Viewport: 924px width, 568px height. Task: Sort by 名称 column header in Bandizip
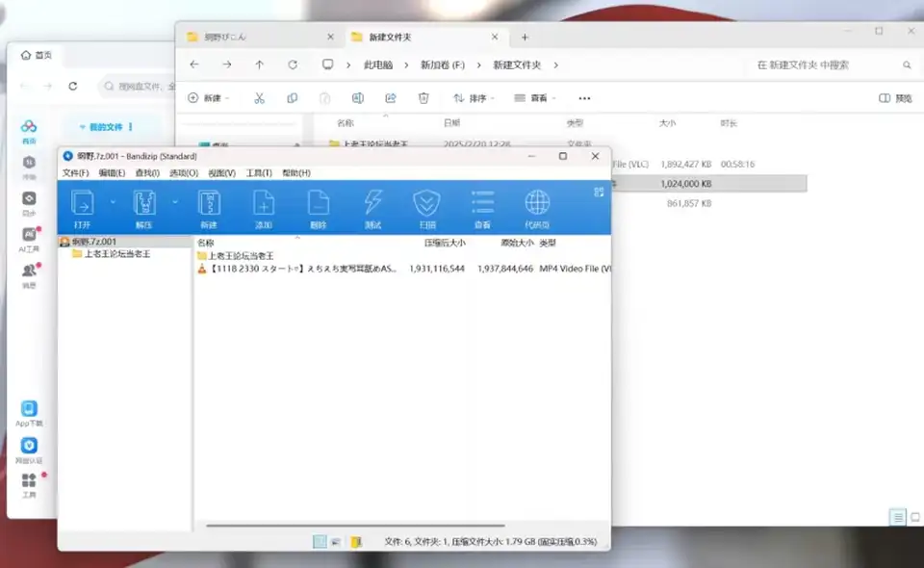click(206, 243)
